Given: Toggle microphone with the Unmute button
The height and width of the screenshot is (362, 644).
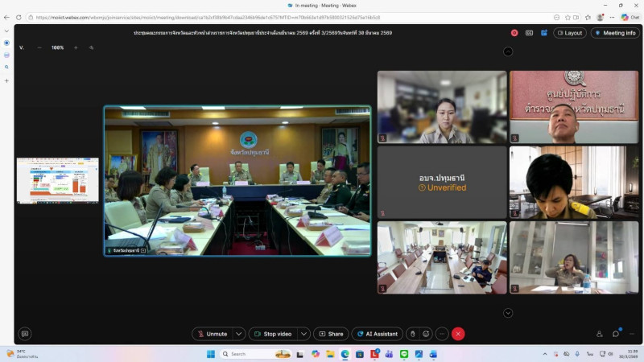Looking at the screenshot, I should tap(212, 334).
